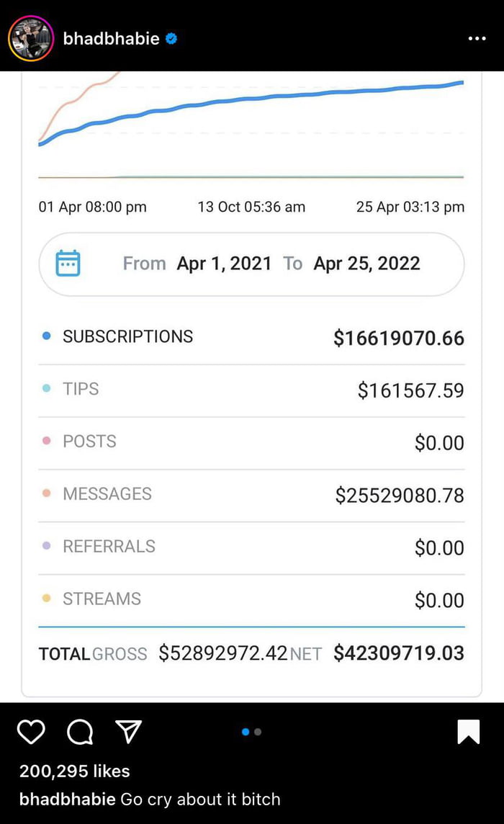The image size is (504, 824).
Task: Like the post using the heart icon
Action: tap(31, 732)
